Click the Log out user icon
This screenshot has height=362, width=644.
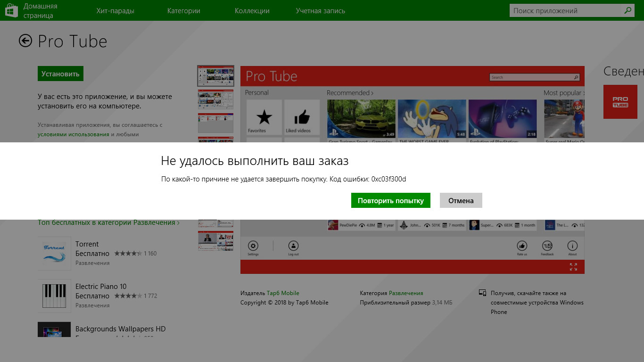point(293,246)
